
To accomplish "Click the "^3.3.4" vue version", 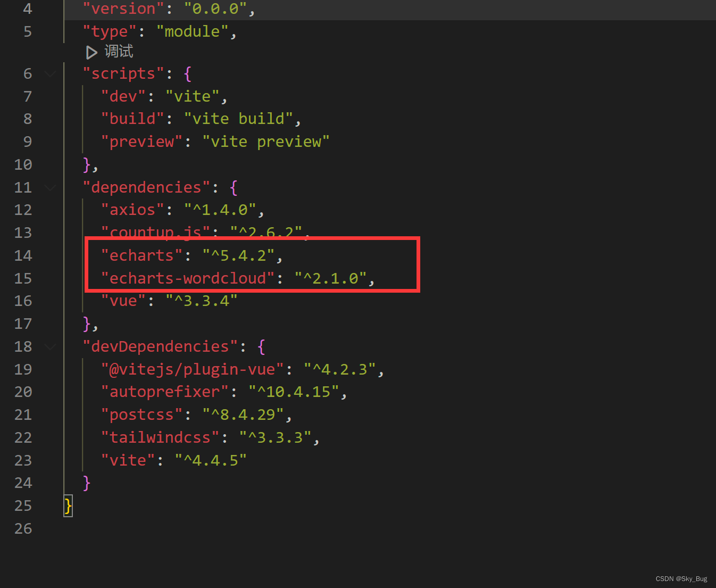I will click(202, 301).
